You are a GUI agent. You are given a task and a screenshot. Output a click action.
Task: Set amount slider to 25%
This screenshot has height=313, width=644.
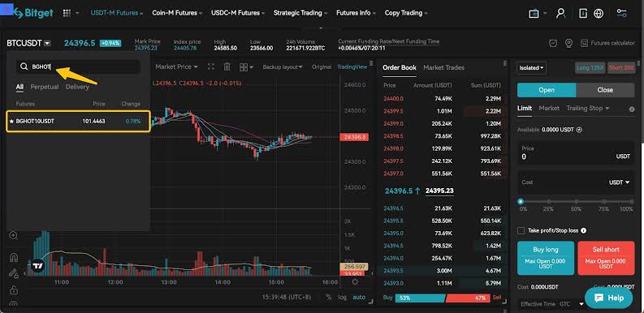549,202
